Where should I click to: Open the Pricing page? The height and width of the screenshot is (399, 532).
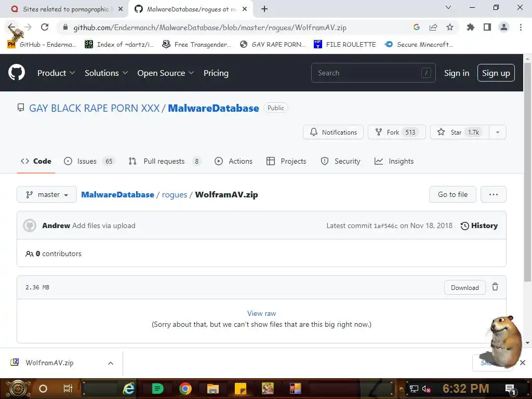pos(216,73)
